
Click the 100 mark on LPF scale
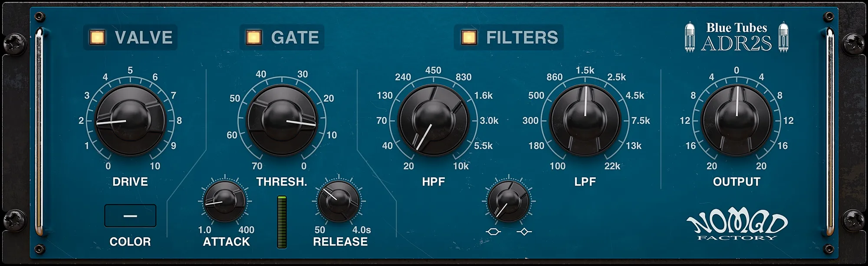tap(558, 166)
